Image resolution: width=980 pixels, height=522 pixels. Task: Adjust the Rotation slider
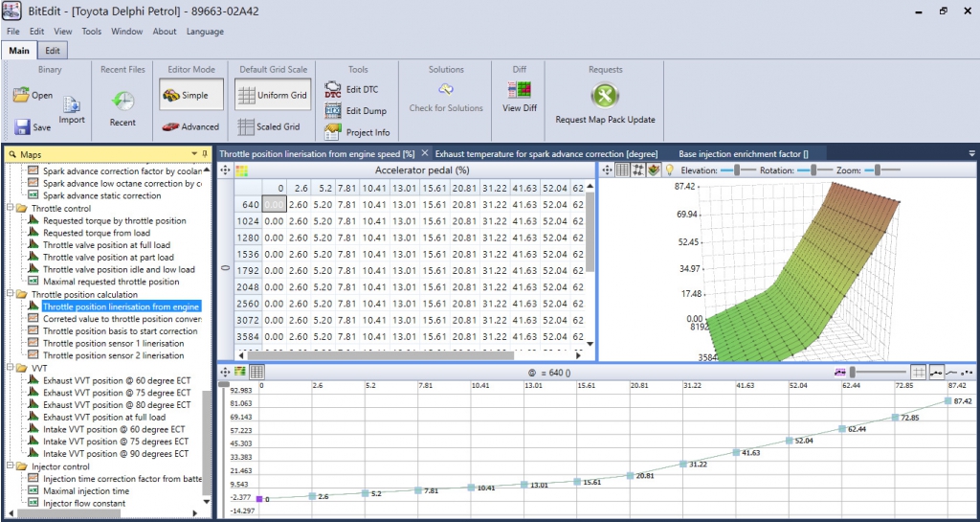[x=813, y=170]
